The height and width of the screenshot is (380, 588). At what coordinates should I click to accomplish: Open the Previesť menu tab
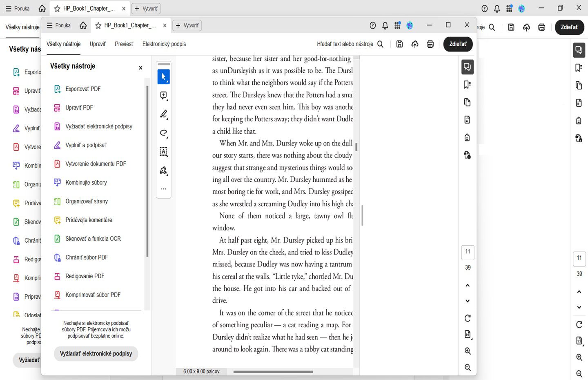[x=124, y=44]
